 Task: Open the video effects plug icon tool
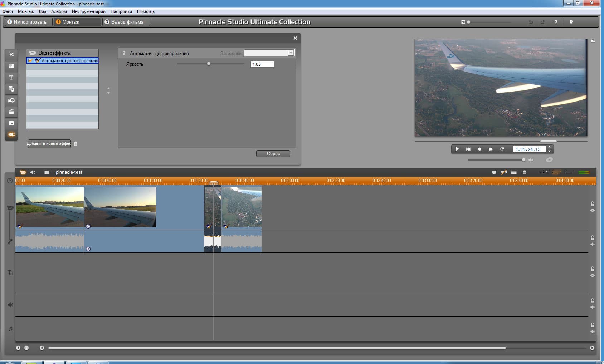pyautogui.click(x=11, y=134)
